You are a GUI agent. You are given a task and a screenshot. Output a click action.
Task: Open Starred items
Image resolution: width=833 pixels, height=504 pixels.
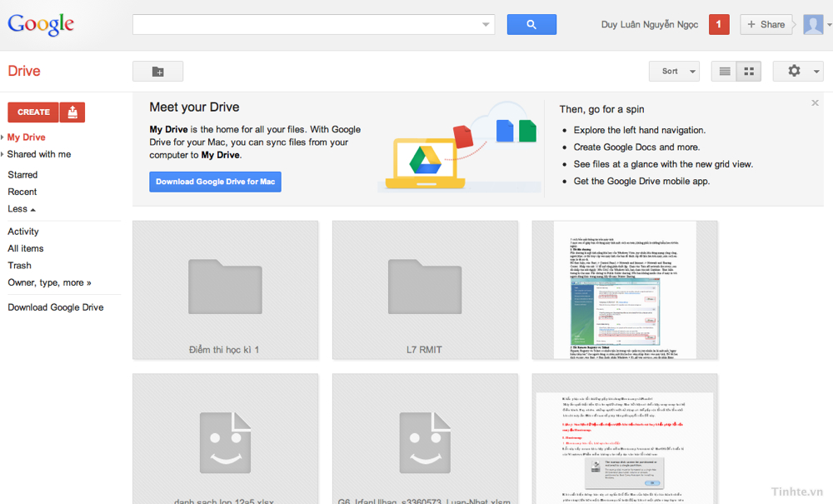coord(22,175)
